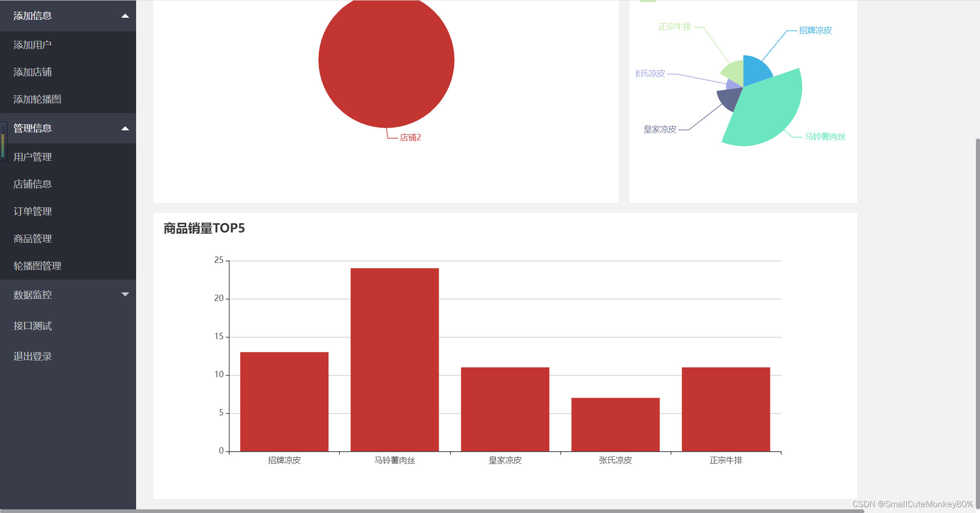Image resolution: width=980 pixels, height=513 pixels.
Task: Click the 招牌凉皮 bar in chart
Action: tap(284, 402)
